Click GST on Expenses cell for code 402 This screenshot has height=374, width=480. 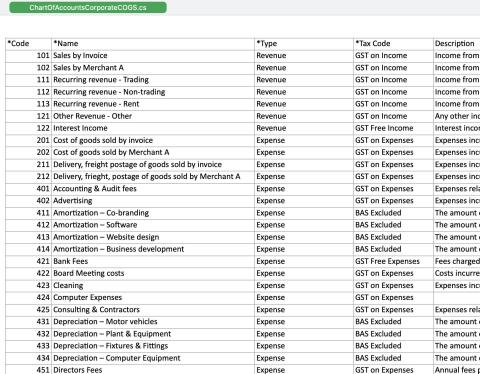[393, 201]
